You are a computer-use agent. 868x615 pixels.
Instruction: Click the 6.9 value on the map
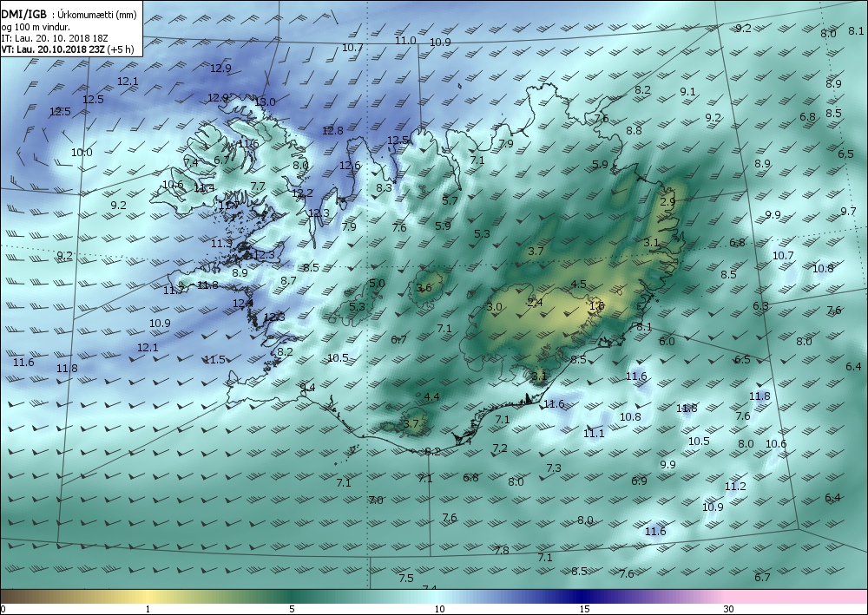click(640, 481)
